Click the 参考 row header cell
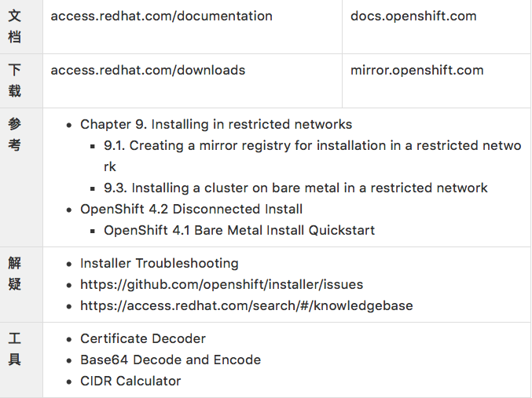The image size is (532, 398). point(21,177)
